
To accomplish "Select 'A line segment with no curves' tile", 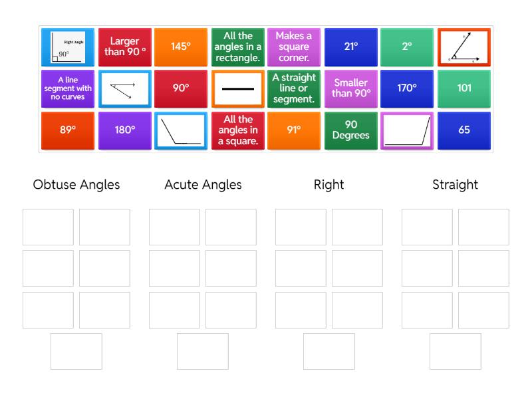I will 67,88.
